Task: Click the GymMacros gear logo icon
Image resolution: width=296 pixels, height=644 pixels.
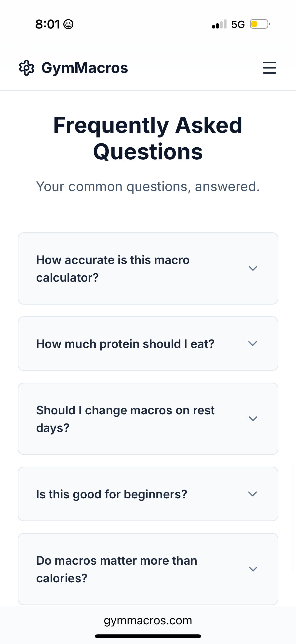Action: tap(26, 68)
